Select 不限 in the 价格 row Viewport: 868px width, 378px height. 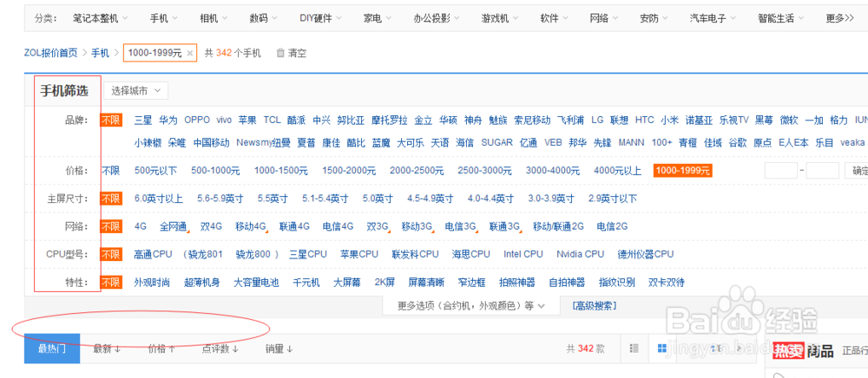point(111,171)
